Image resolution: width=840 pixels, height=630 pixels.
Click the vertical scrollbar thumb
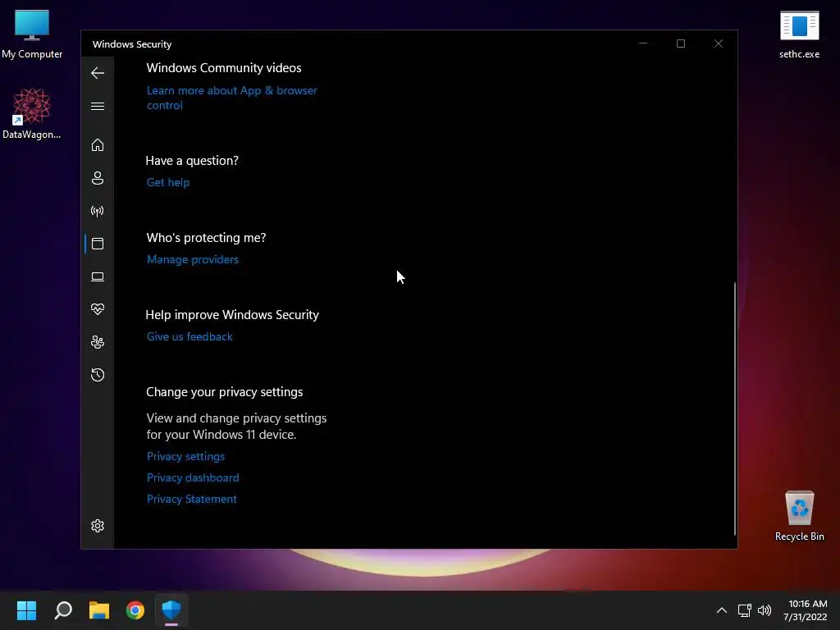click(734, 409)
